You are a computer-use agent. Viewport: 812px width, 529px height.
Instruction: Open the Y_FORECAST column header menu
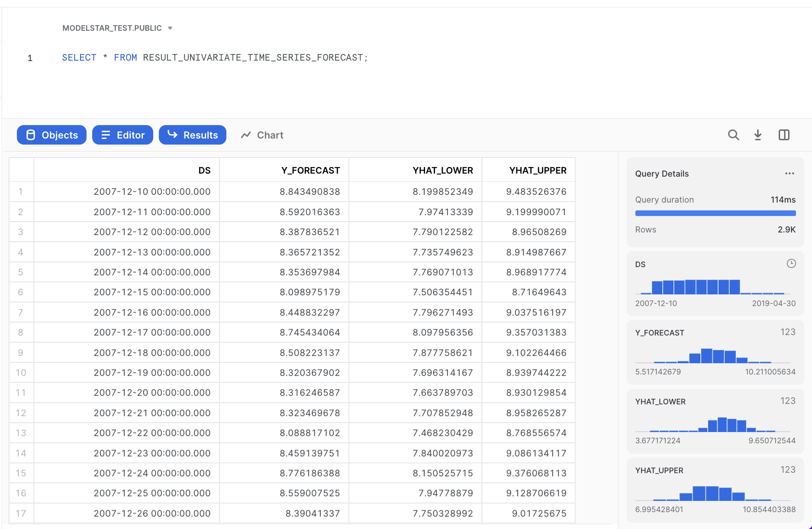coord(310,171)
